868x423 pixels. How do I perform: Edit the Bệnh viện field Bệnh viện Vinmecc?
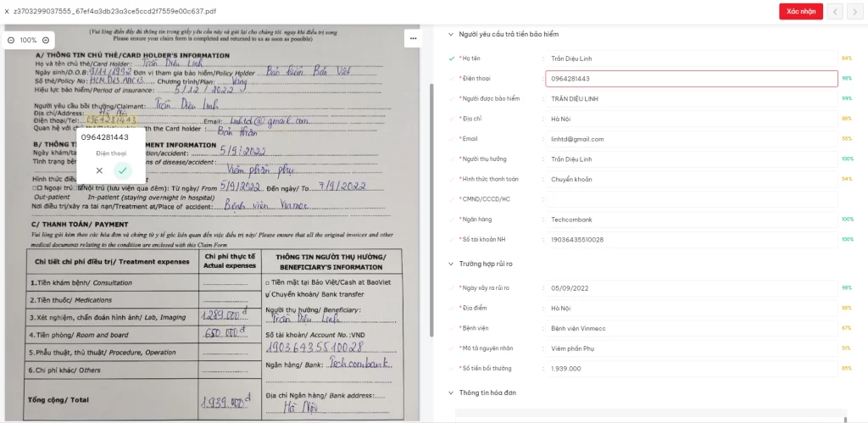tap(692, 328)
